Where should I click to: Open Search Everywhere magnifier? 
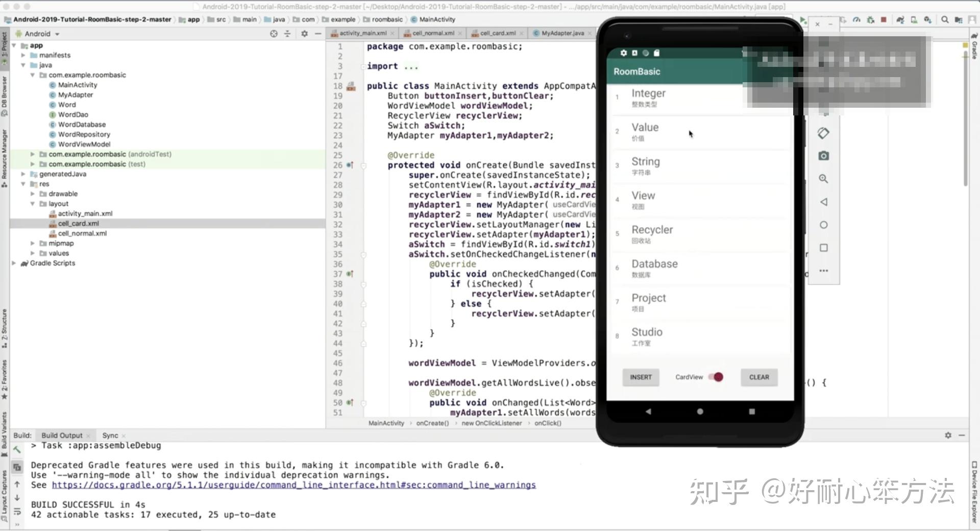click(944, 19)
